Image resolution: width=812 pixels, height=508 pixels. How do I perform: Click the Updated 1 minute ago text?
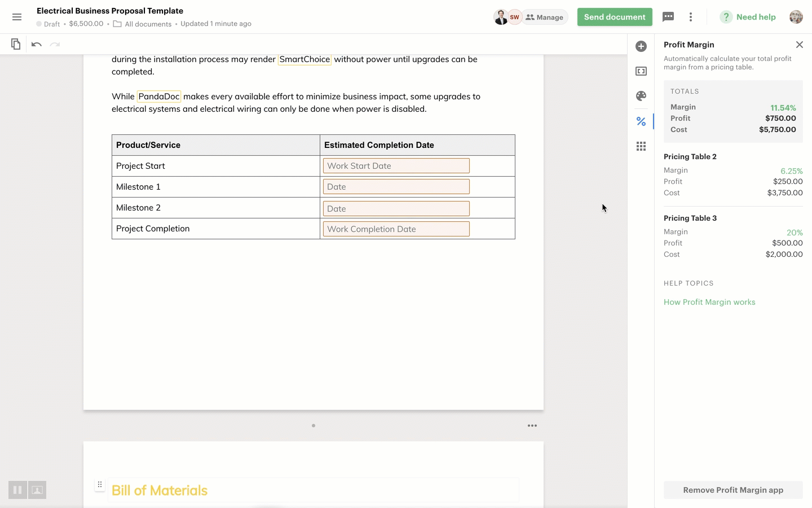pyautogui.click(x=216, y=24)
